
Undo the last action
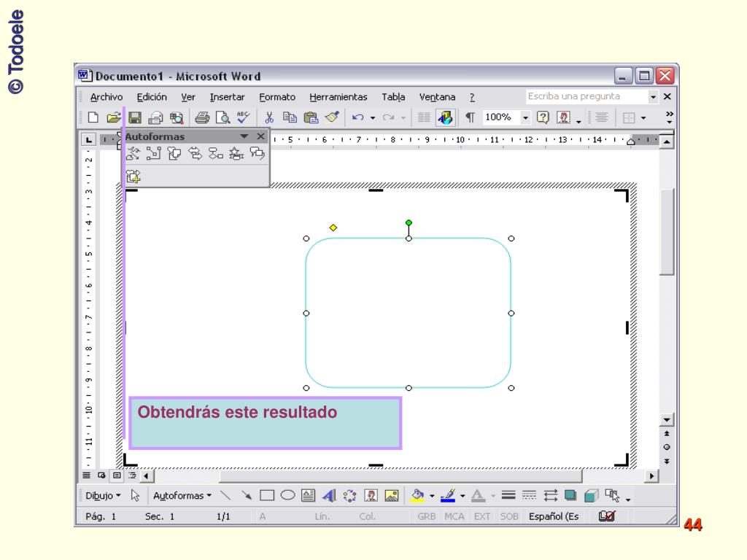pyautogui.click(x=358, y=117)
